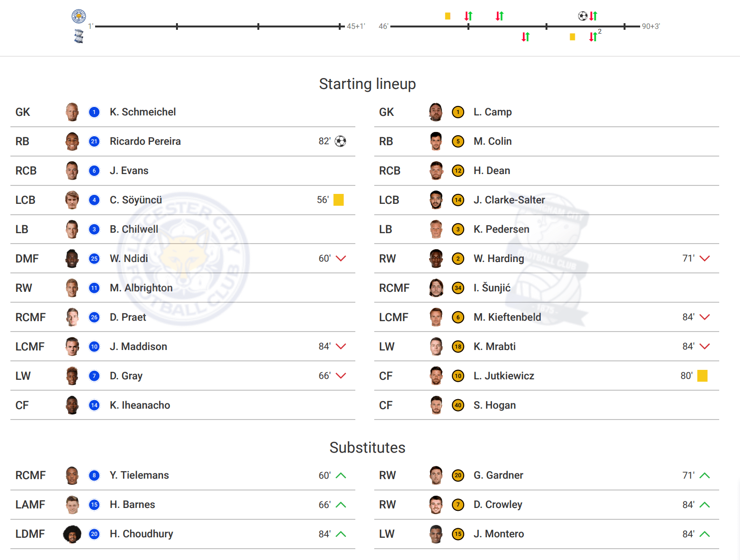Click LDMF position label for H. Choudhury
This screenshot has height=560, width=740.
click(x=30, y=534)
